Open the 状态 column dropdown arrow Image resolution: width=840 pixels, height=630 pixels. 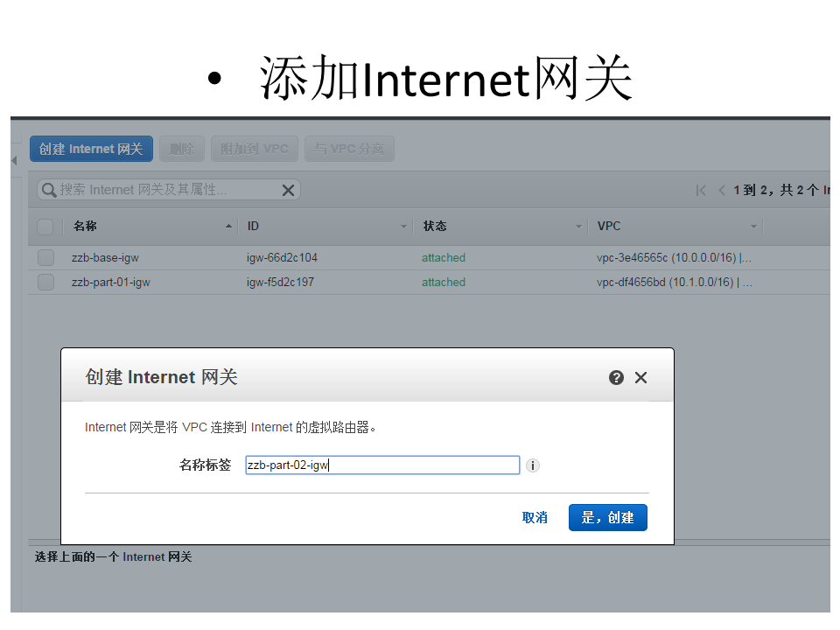578,227
